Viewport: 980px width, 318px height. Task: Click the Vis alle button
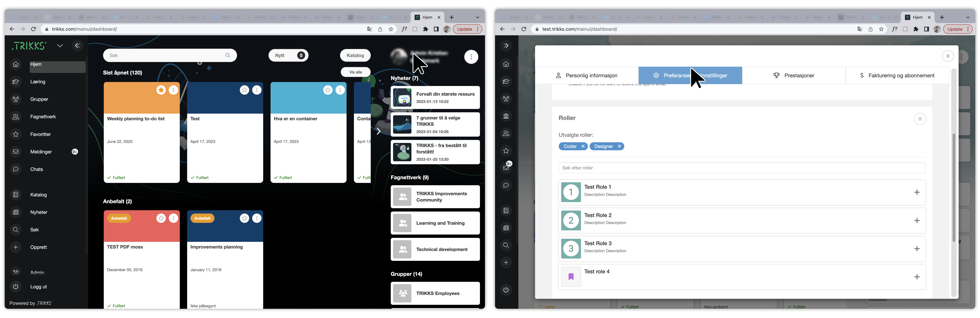pos(355,72)
